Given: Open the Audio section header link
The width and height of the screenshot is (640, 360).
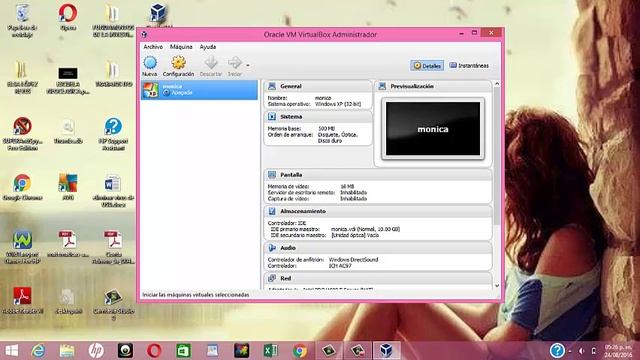Looking at the screenshot, I should coord(288,248).
